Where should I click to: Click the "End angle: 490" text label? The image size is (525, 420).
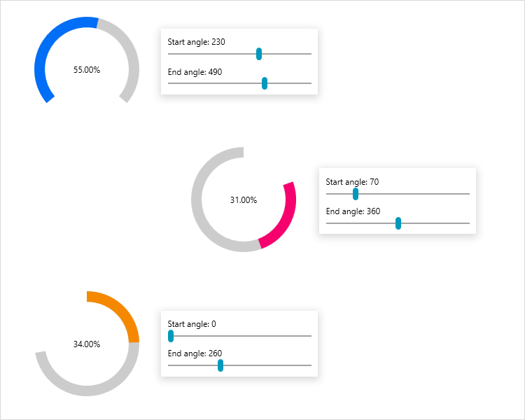pyautogui.click(x=195, y=71)
